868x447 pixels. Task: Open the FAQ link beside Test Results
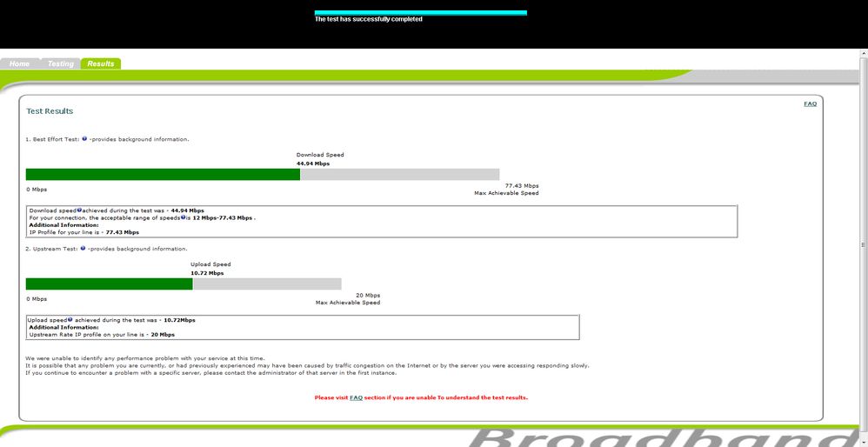pos(810,103)
